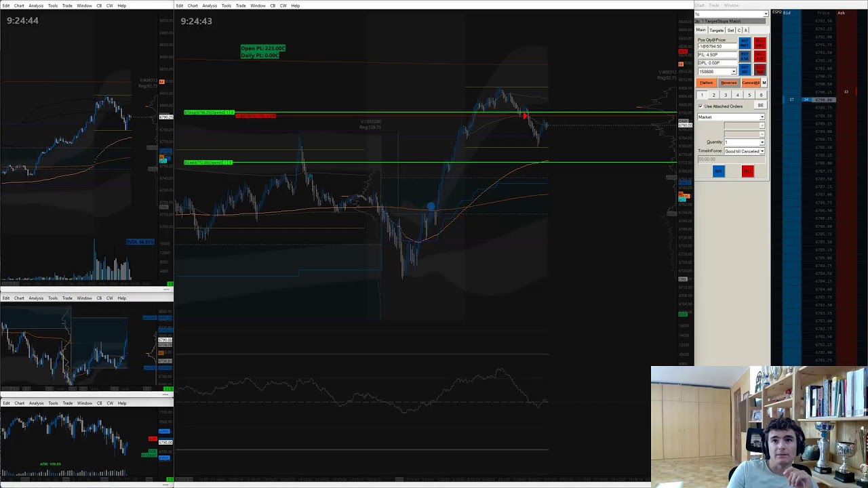Click the red SELL button at panel bottom

click(x=748, y=171)
